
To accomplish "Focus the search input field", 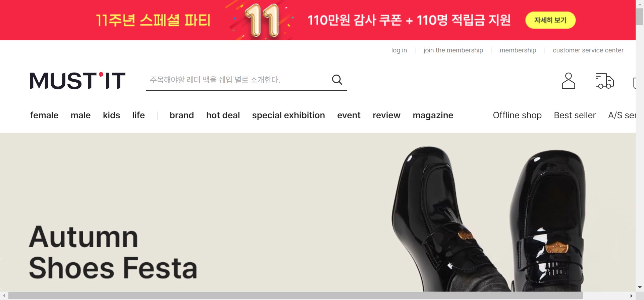I will coord(238,80).
